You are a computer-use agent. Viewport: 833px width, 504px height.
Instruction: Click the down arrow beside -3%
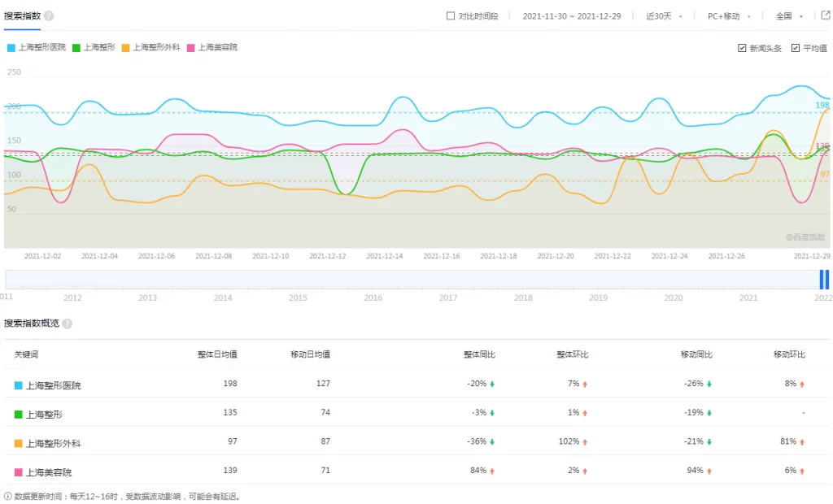point(492,413)
